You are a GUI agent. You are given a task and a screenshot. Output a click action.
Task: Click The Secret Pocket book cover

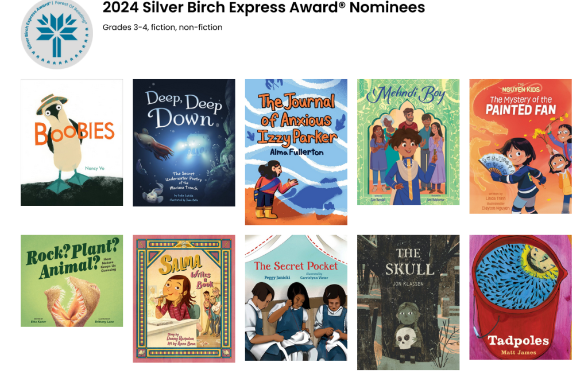click(296, 298)
